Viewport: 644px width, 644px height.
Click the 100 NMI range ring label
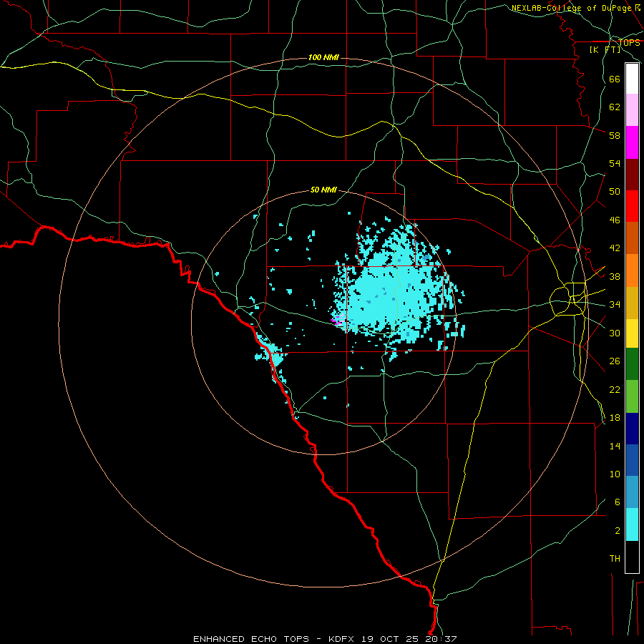323,57
